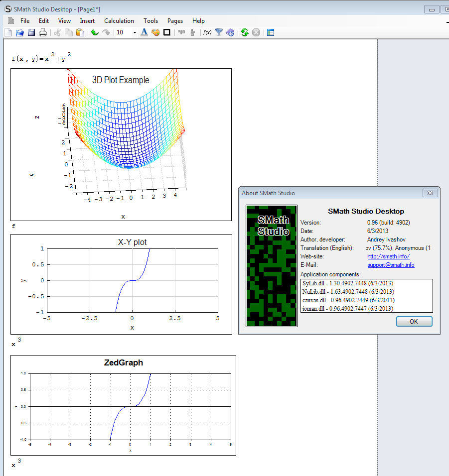This screenshot has width=449, height=476.
Task: Click the 3D Plot Example graph
Action: click(121, 144)
